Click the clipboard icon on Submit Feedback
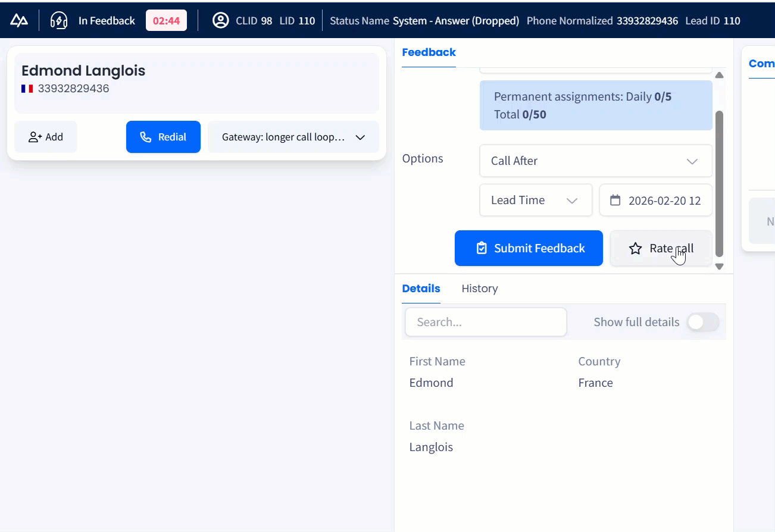 point(482,248)
